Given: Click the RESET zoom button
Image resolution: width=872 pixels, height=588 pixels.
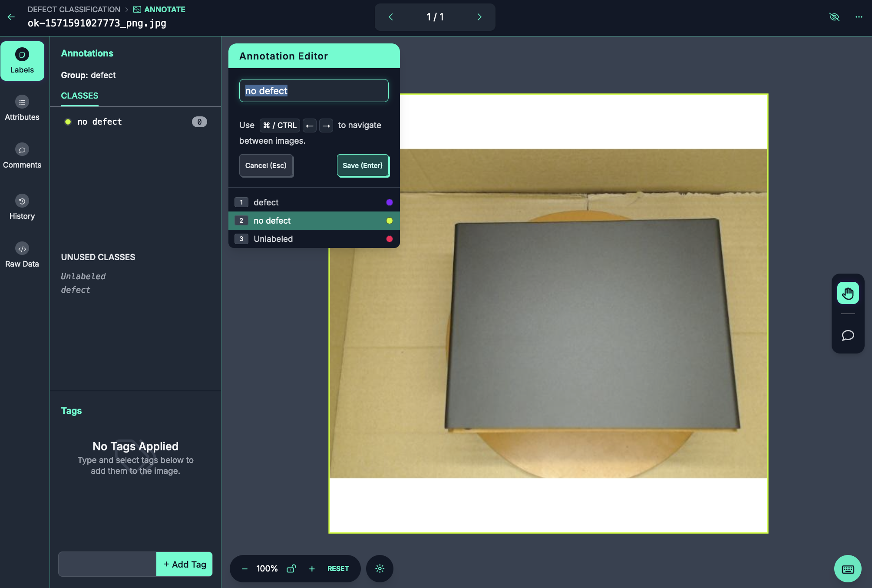Looking at the screenshot, I should (x=338, y=568).
